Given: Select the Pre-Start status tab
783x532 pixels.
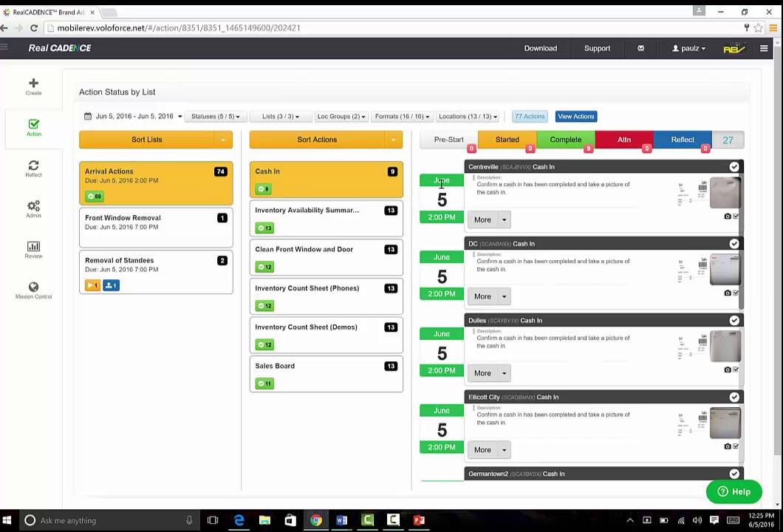Looking at the screenshot, I should (448, 140).
